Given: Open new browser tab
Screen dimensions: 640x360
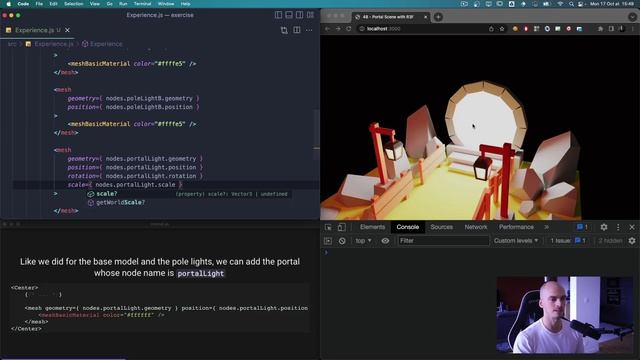Looking at the screenshot, I should (438, 17).
